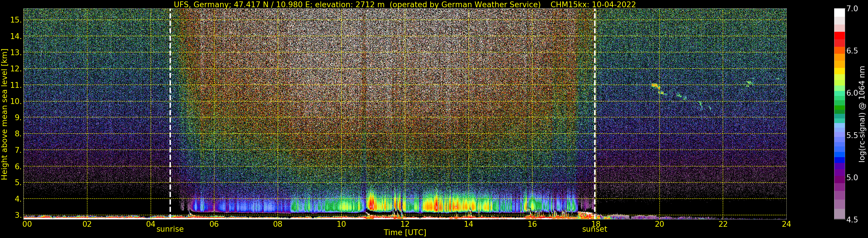
Task: Click the white top segment of the colorbar
Action: pyautogui.click(x=839, y=12)
